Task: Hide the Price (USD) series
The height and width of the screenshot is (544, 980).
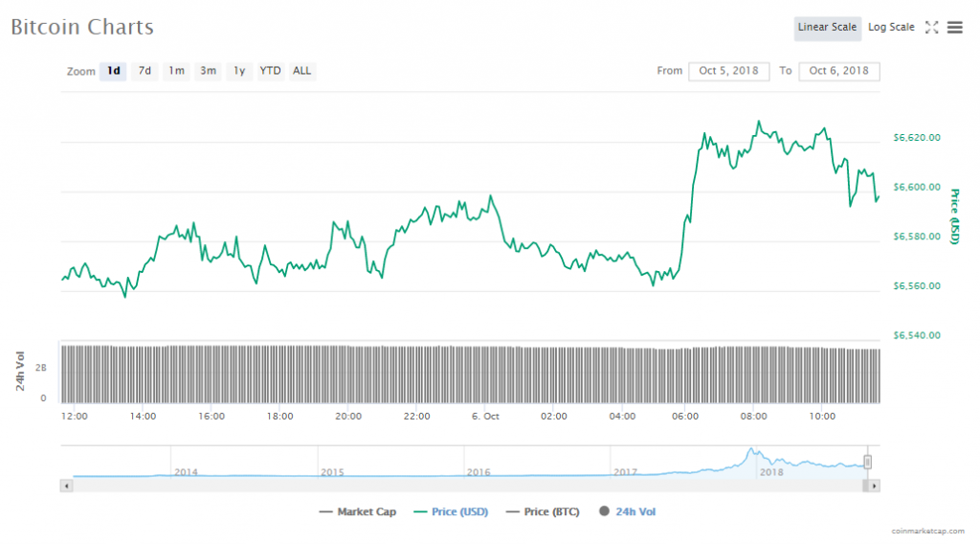Action: point(450,512)
